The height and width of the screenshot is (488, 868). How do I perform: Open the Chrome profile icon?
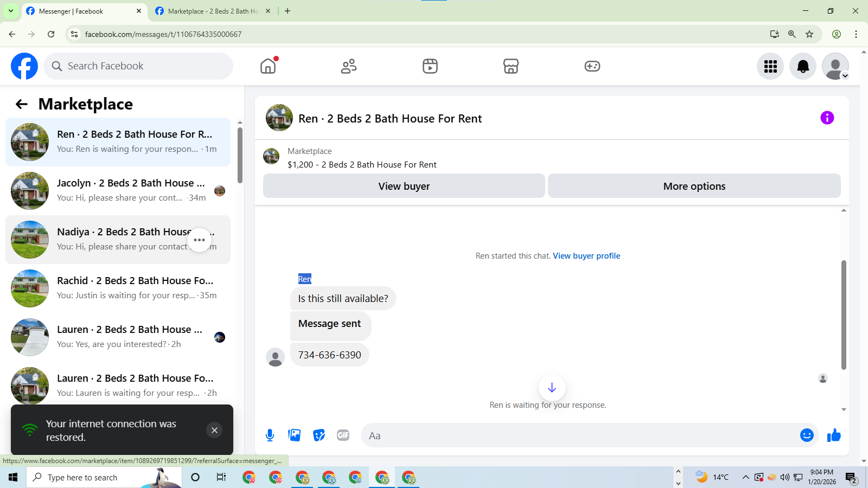point(837,34)
